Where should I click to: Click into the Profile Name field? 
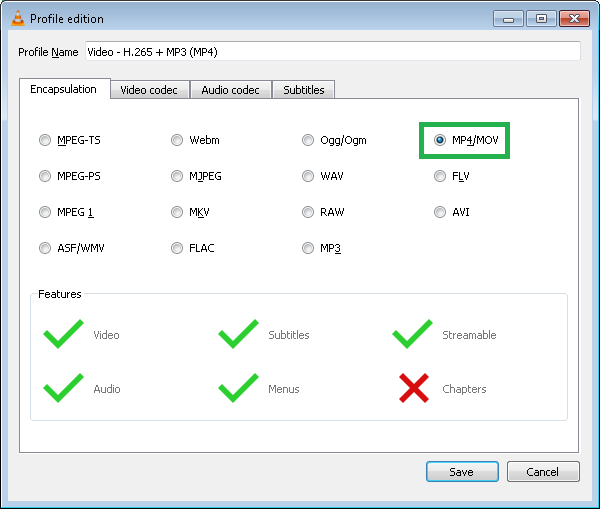pyautogui.click(x=333, y=52)
